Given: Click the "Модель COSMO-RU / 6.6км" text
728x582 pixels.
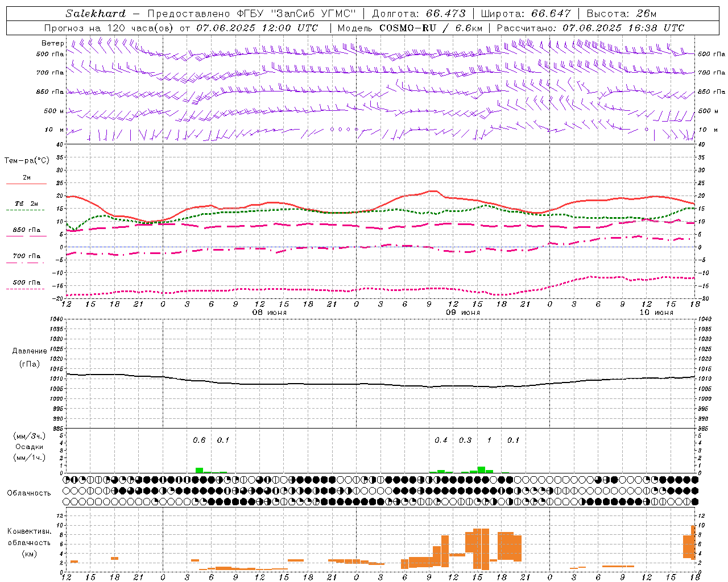Looking at the screenshot, I should click(410, 28).
